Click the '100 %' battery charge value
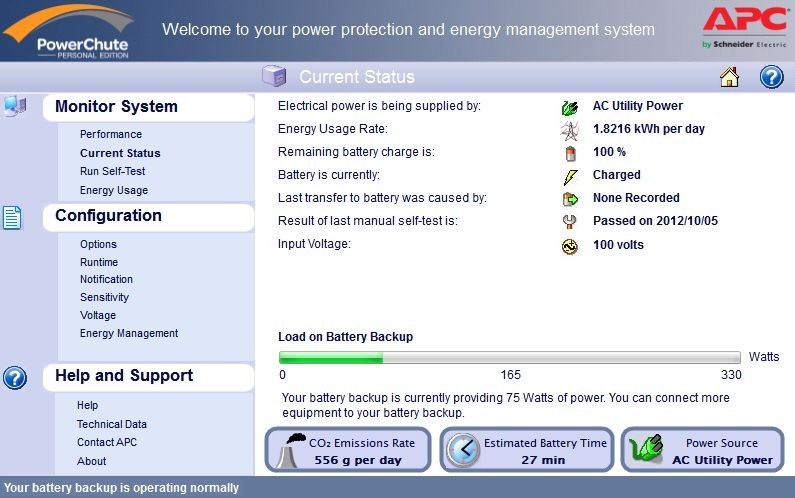795x498 pixels. pos(609,152)
